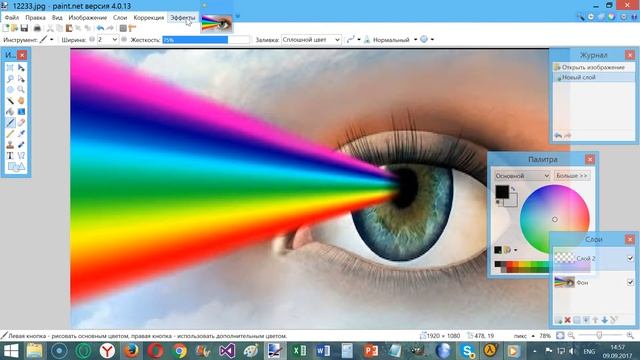Select the Shapes tool

tap(16, 167)
